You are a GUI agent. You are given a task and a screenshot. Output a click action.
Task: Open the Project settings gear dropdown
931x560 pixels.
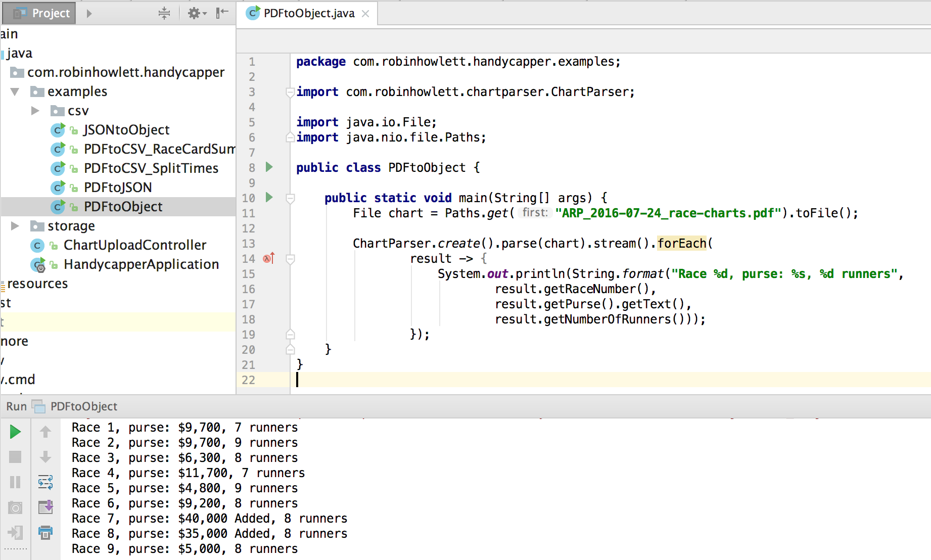point(197,13)
